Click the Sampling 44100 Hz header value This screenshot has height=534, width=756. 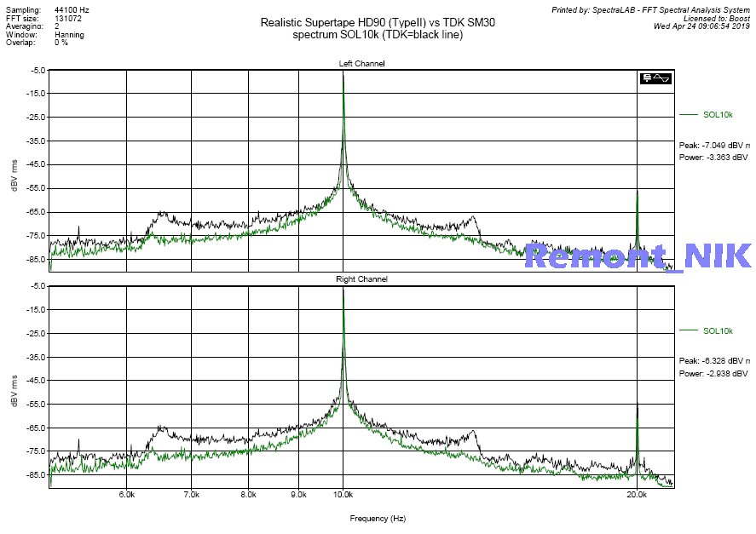tap(72, 9)
